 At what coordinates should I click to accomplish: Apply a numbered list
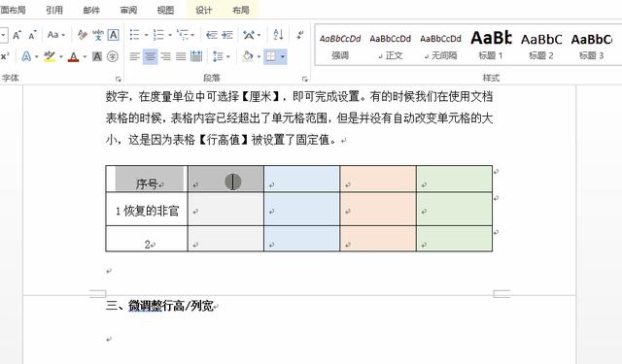(158, 35)
